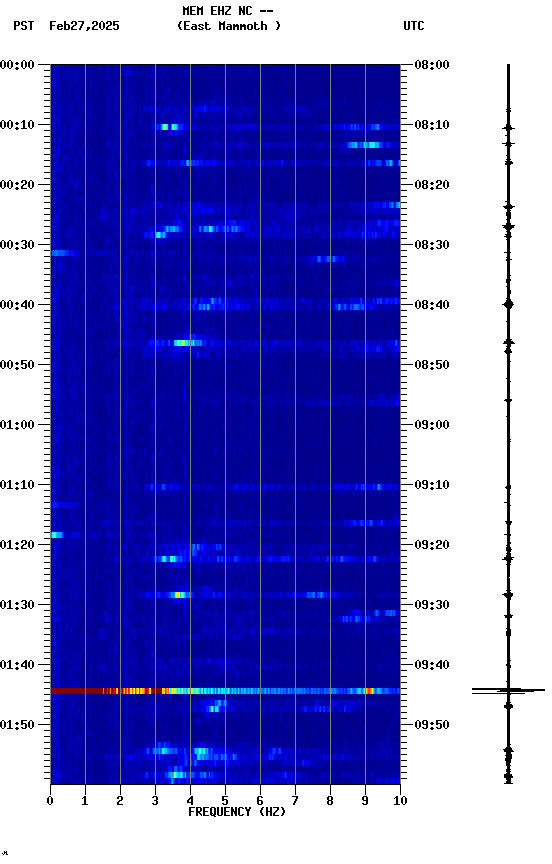Click frequency axis tick label 6

[x=260, y=801]
